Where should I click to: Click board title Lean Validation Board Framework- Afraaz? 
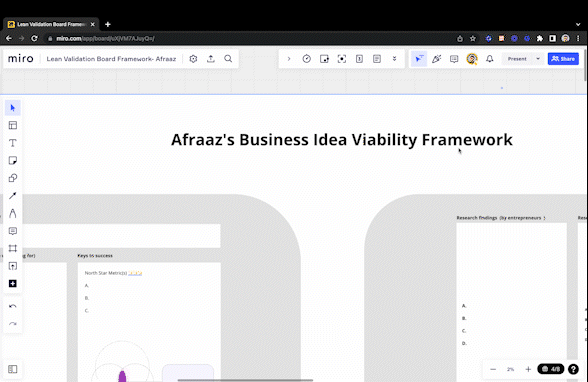pos(111,59)
